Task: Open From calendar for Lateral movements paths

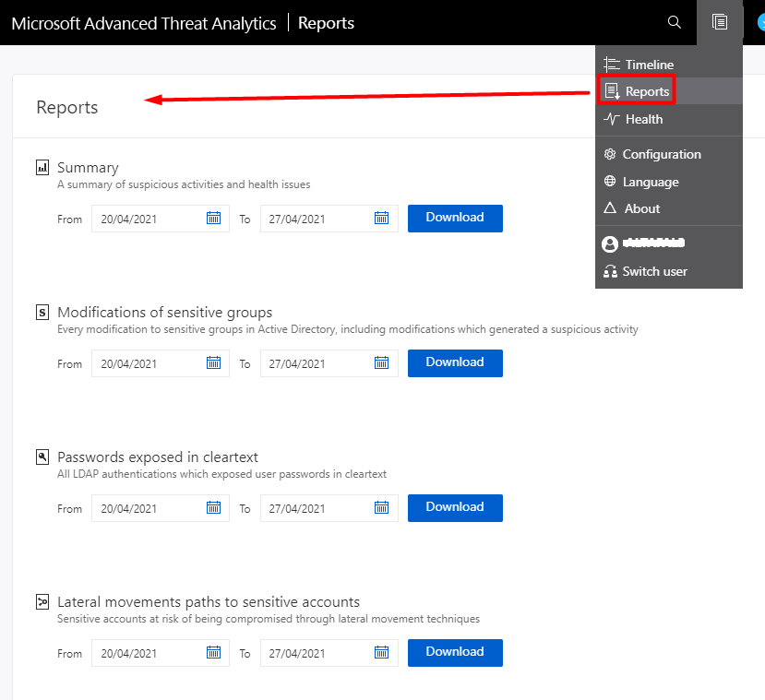Action: click(214, 652)
